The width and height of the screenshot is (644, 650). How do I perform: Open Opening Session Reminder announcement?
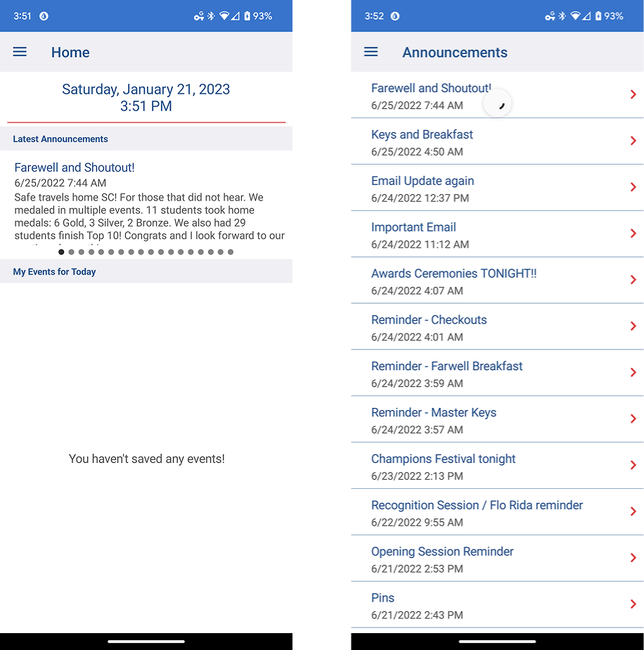[x=497, y=559]
